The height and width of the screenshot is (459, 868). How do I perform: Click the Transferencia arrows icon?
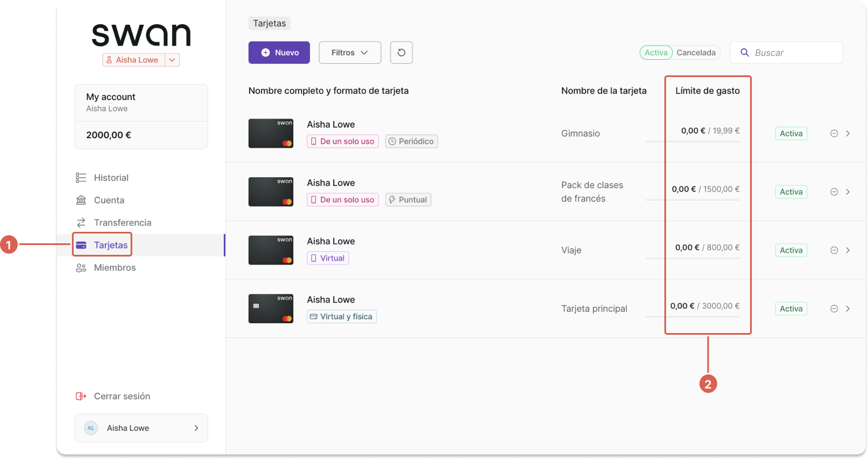(x=81, y=223)
